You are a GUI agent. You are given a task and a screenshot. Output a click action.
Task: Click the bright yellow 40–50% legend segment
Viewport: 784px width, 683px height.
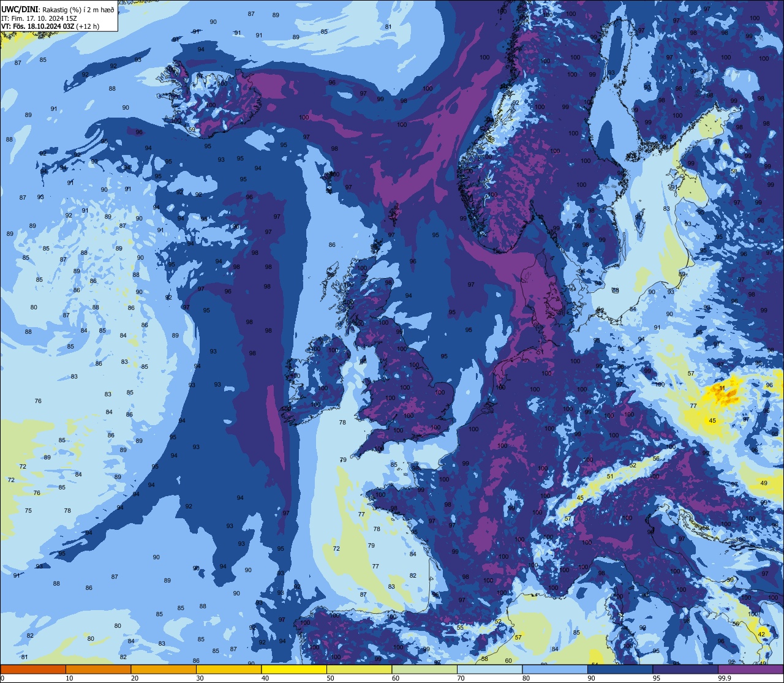(294, 669)
